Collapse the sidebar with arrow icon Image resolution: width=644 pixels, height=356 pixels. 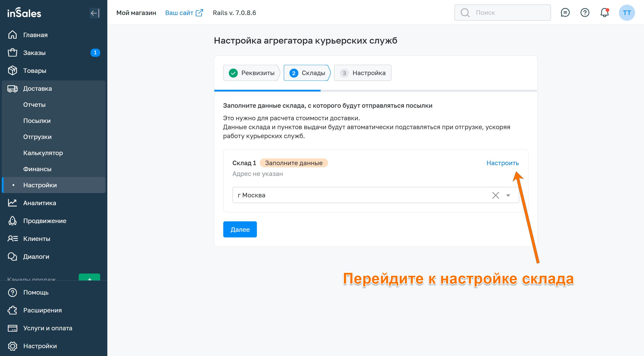[95, 13]
